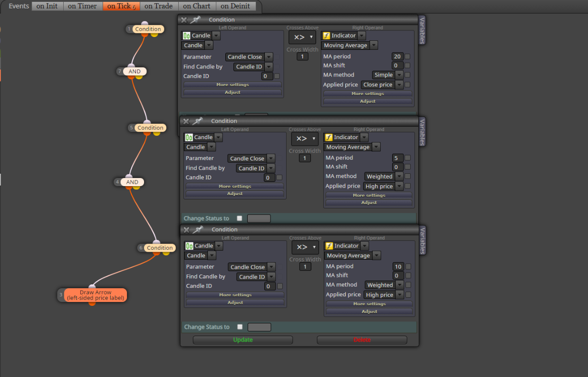Image resolution: width=588 pixels, height=377 pixels.
Task: Tick the checkbox beside MA period 10
Action: click(x=408, y=267)
